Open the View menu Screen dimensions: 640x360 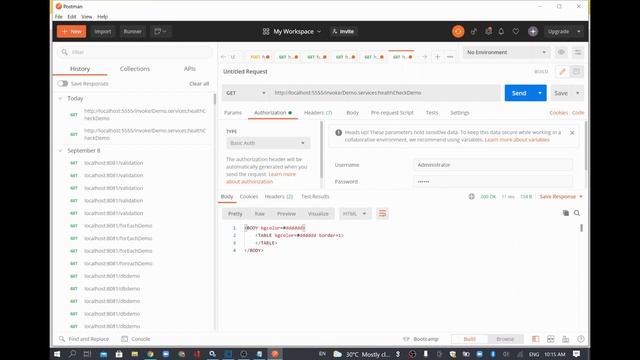[x=87, y=17]
